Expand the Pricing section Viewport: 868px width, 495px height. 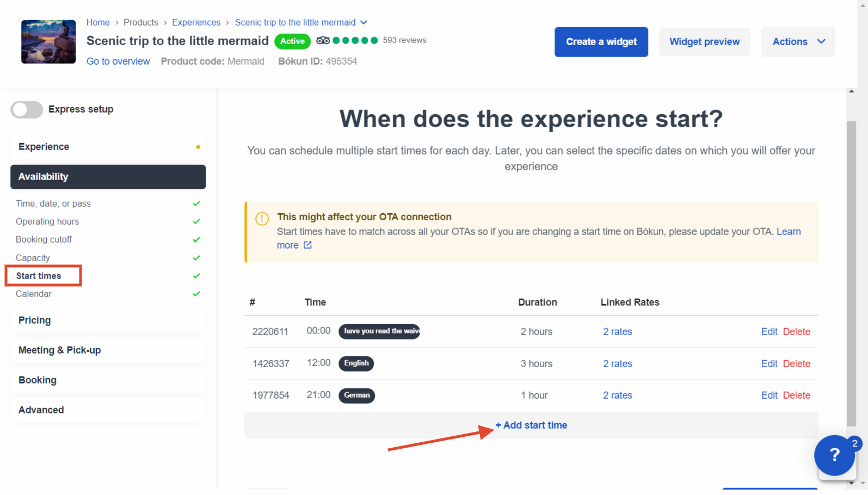pyautogui.click(x=108, y=320)
